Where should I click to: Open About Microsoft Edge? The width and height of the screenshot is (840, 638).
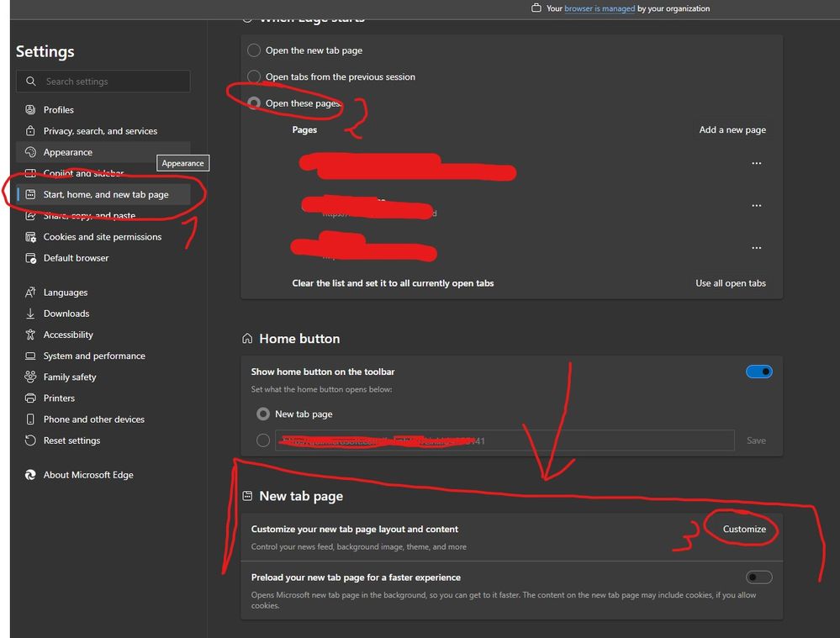click(103, 475)
